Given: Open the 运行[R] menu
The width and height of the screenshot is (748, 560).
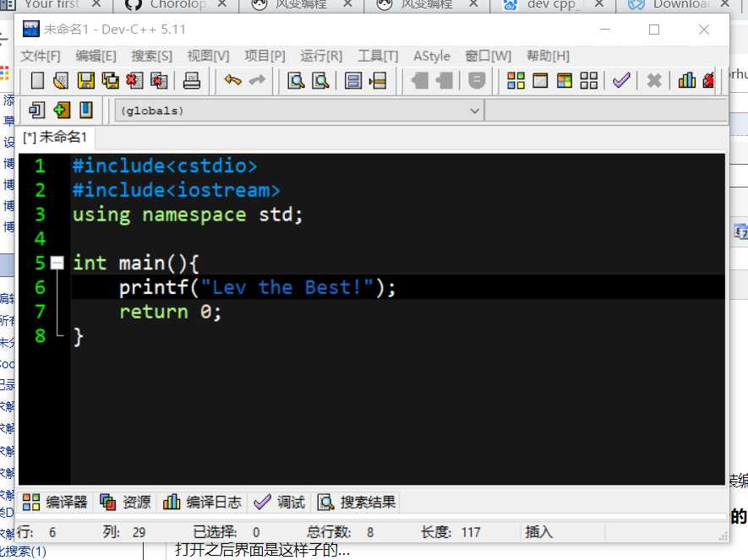Looking at the screenshot, I should 321,57.
